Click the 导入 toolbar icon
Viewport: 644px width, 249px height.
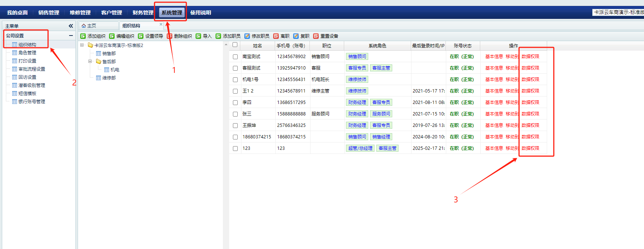point(199,36)
